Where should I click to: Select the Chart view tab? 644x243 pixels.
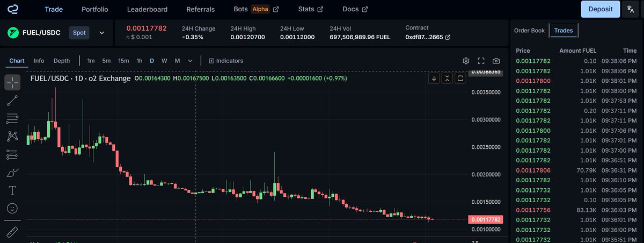click(17, 61)
